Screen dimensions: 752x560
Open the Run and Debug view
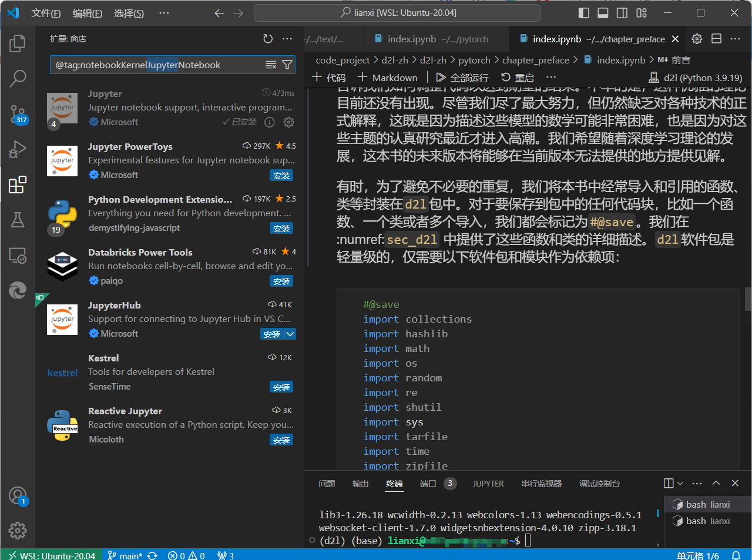18,149
